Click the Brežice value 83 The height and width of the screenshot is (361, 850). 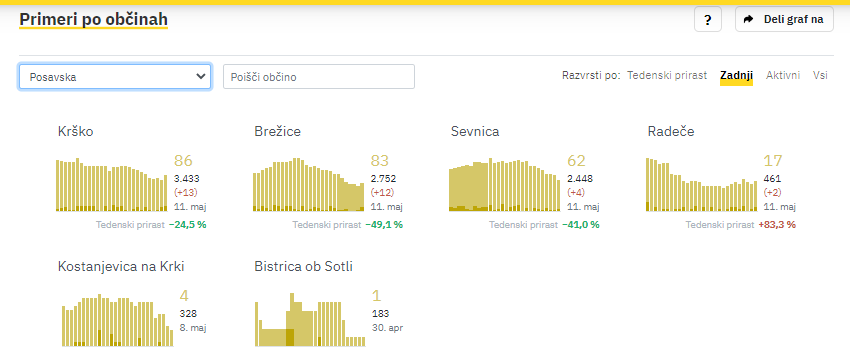[380, 160]
